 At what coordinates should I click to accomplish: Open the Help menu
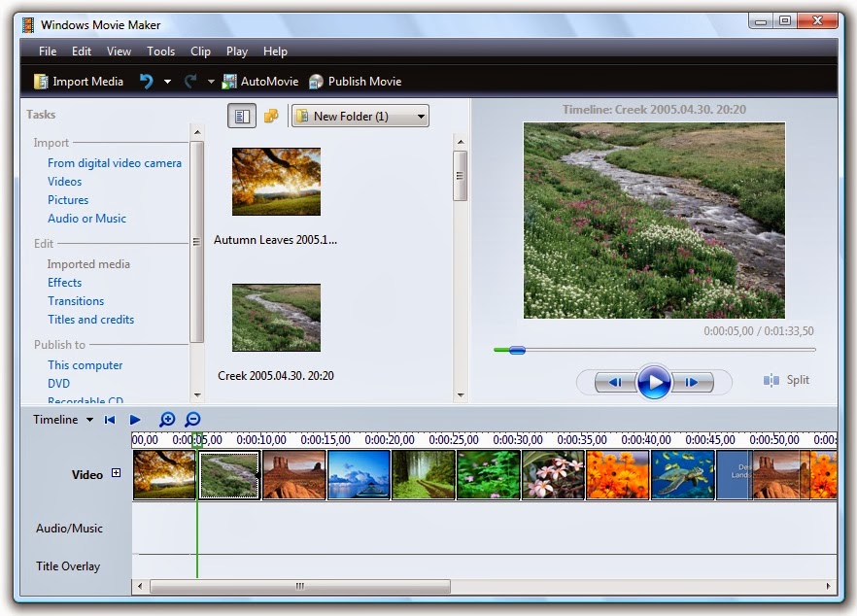275,51
